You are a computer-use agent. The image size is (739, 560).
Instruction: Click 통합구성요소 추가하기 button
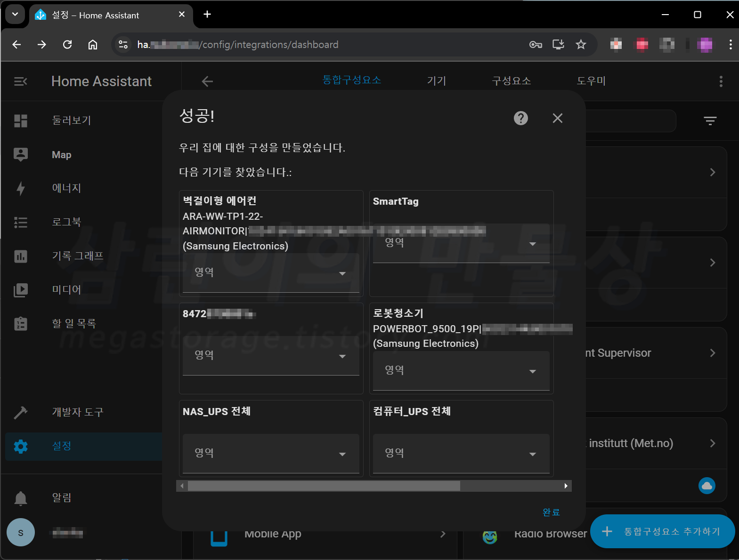663,531
